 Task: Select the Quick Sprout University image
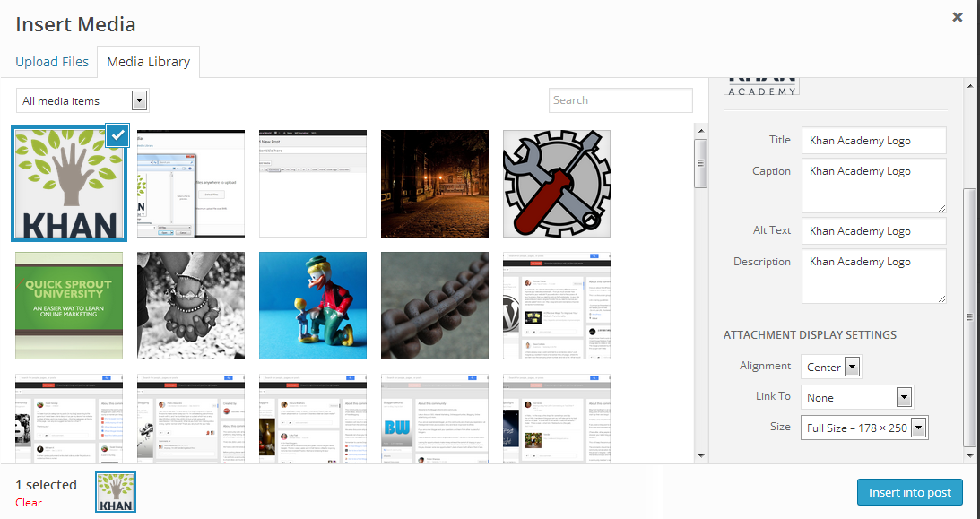coord(69,306)
